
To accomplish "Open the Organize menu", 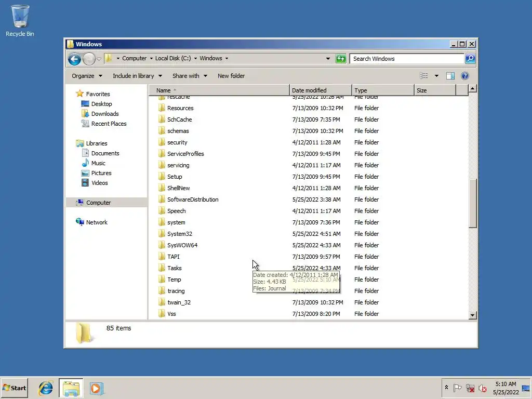I will click(87, 76).
